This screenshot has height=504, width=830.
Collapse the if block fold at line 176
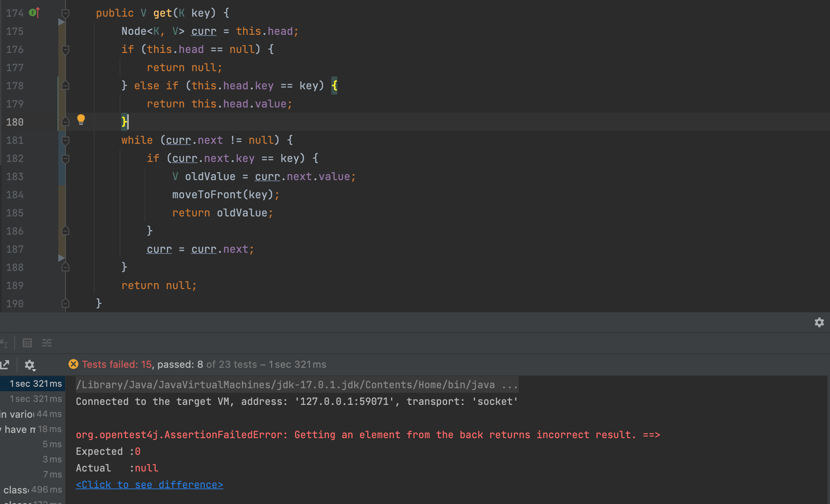click(66, 50)
